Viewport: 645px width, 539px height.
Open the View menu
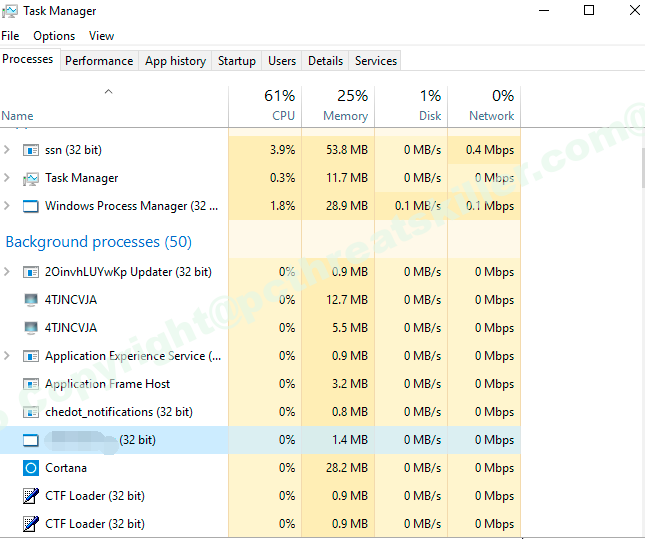click(101, 36)
